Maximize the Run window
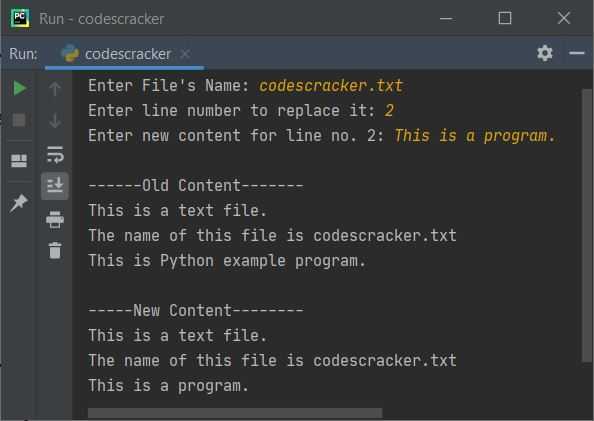Screen dimensions: 594x421 click(505, 18)
